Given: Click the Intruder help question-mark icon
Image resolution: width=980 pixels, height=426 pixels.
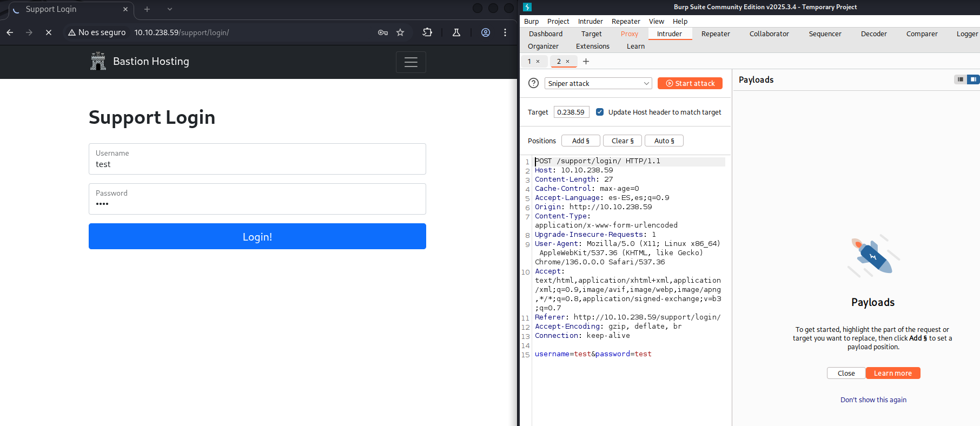Looking at the screenshot, I should click(x=533, y=83).
